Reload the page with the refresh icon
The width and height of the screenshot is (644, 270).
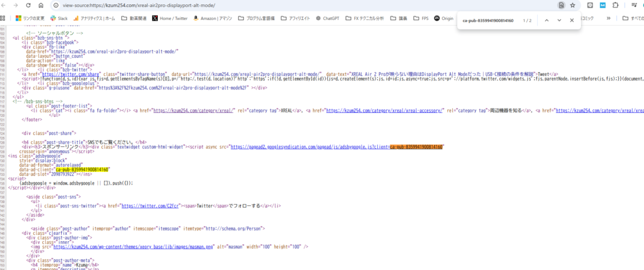click(29, 5)
